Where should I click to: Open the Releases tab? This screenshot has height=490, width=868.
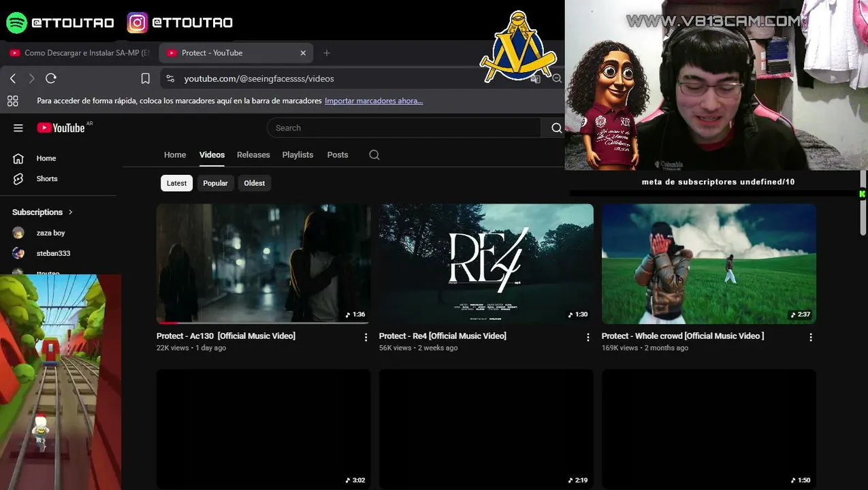pyautogui.click(x=253, y=155)
